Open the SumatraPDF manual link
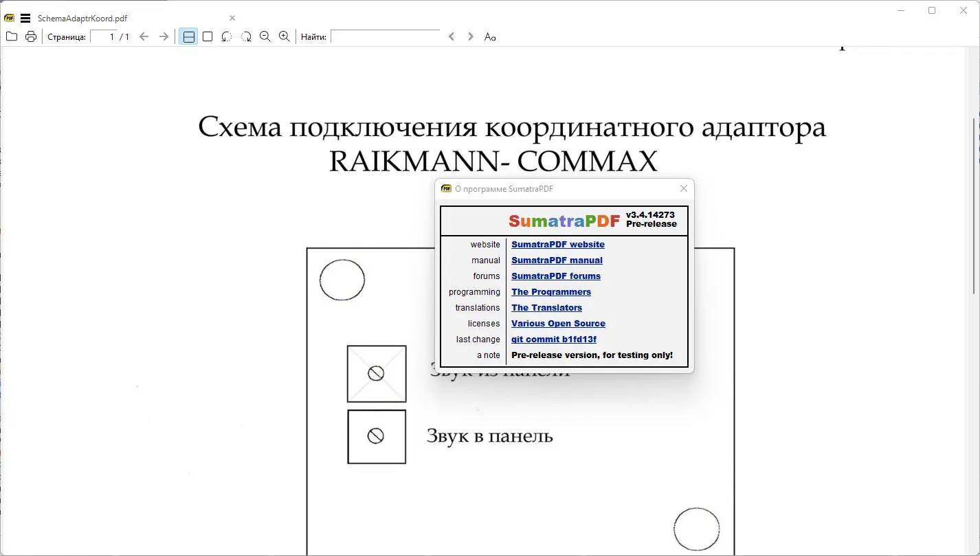 557,260
